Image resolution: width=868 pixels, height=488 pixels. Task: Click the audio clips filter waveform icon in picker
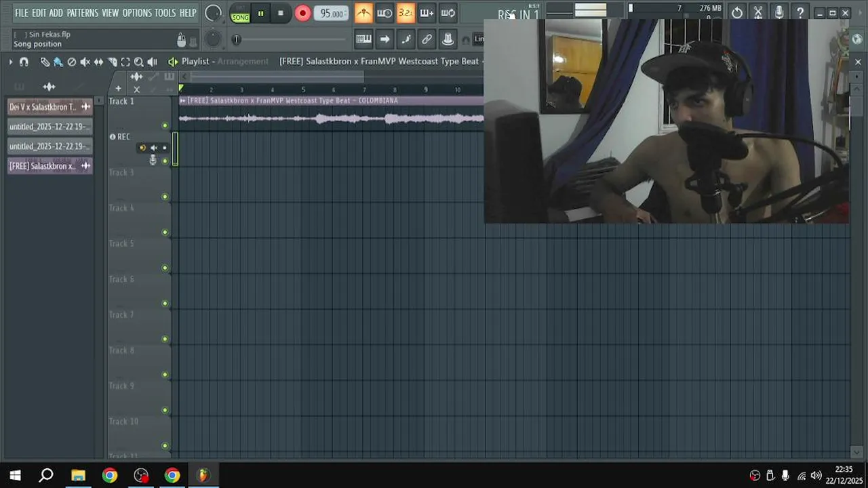point(49,87)
